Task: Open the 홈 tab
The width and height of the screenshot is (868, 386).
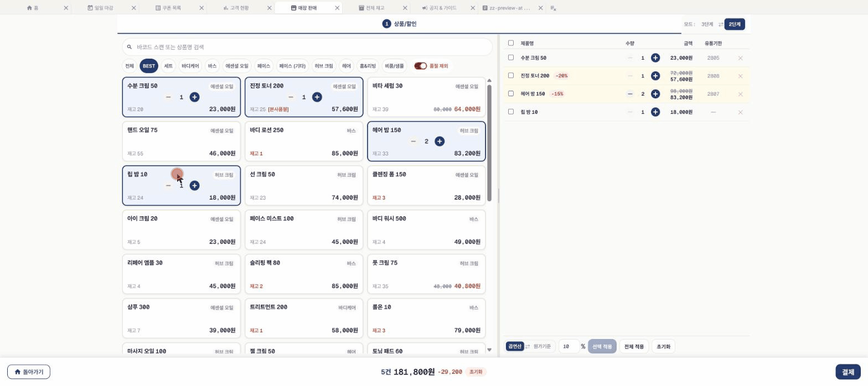Action: tap(33, 8)
